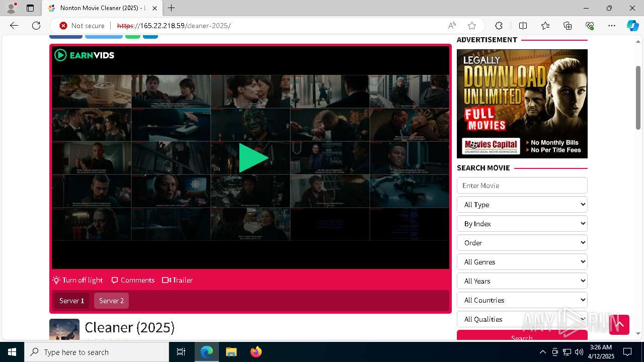Watch the Trailer
This screenshot has width=644, height=362.
point(178,280)
